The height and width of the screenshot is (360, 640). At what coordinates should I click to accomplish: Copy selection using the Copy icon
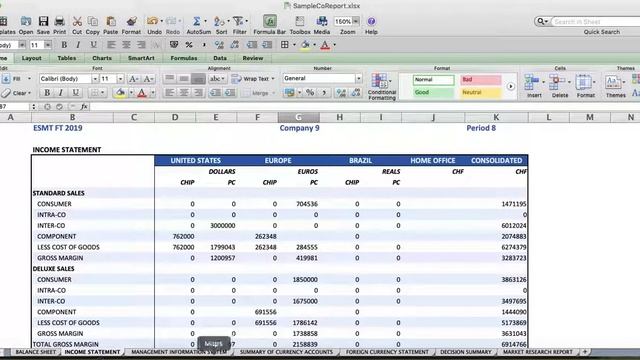93,21
